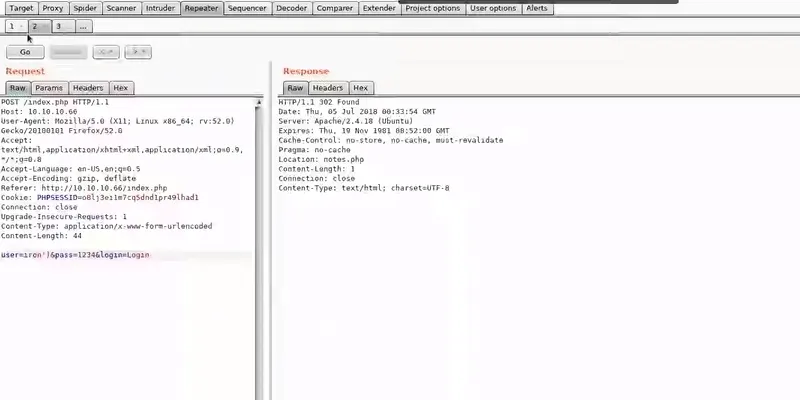
Task: Click the Go button to send request
Action: pyautogui.click(x=25, y=52)
